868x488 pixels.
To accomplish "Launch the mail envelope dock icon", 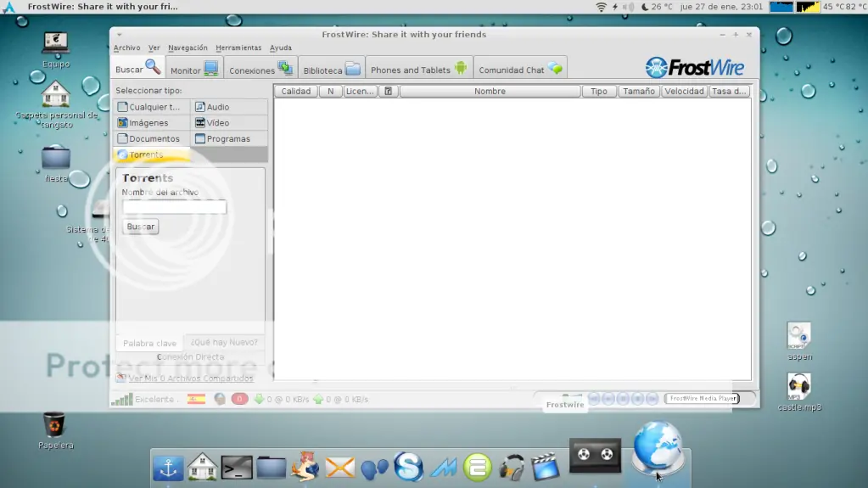I will click(339, 468).
